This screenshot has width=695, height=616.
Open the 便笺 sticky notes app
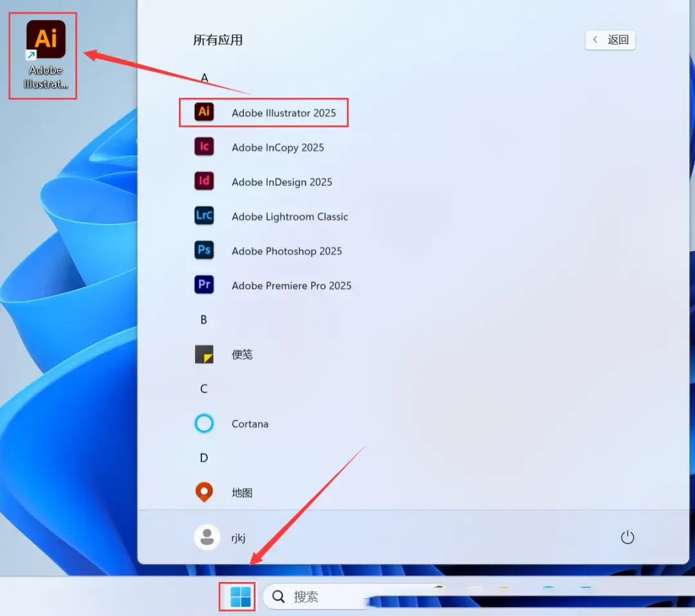coord(241,355)
